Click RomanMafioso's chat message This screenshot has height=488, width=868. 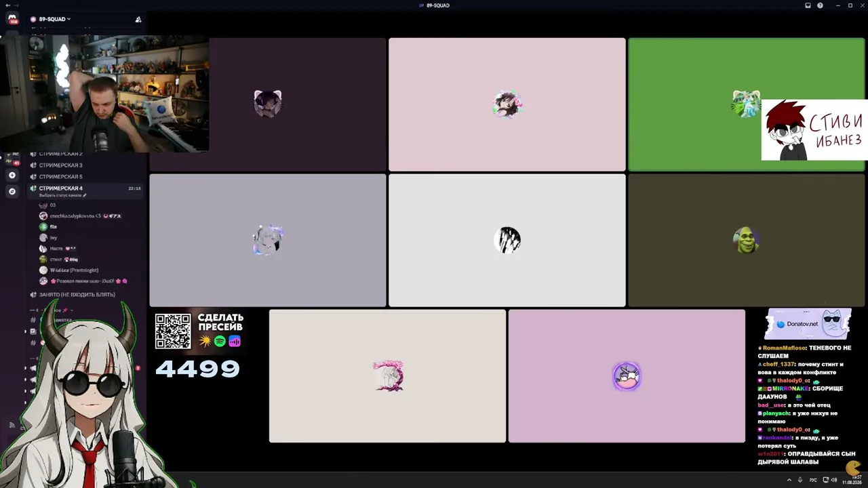coord(804,352)
